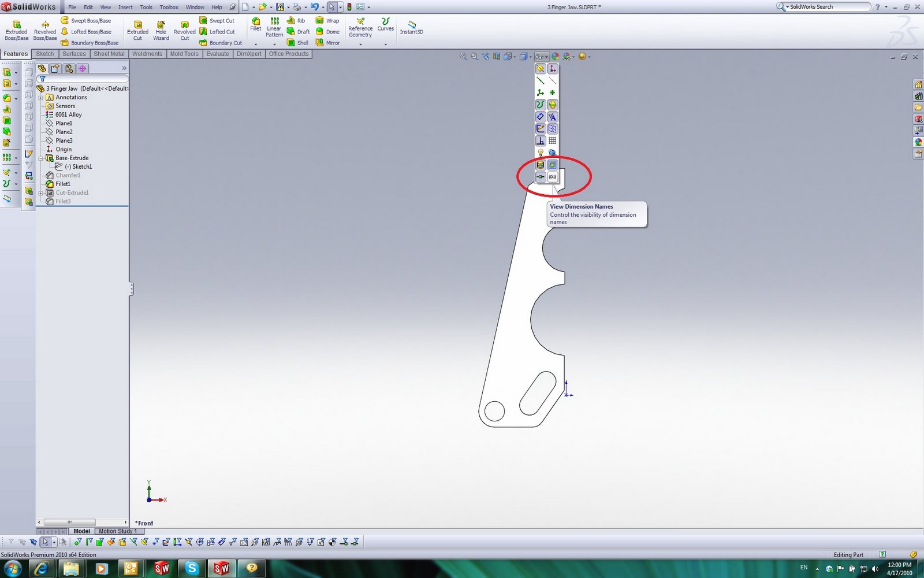The height and width of the screenshot is (578, 924).
Task: Toggle View Origins visibility button
Action: tap(553, 69)
